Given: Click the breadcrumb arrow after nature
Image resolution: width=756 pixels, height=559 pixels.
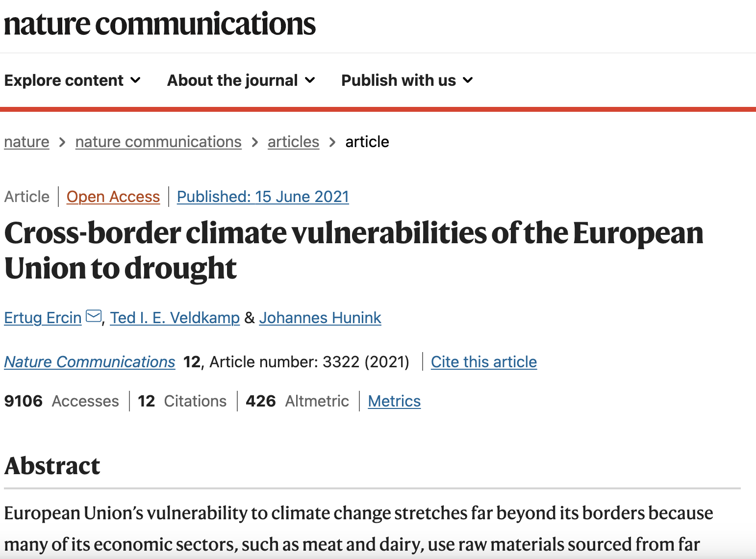Looking at the screenshot, I should click(x=62, y=142).
